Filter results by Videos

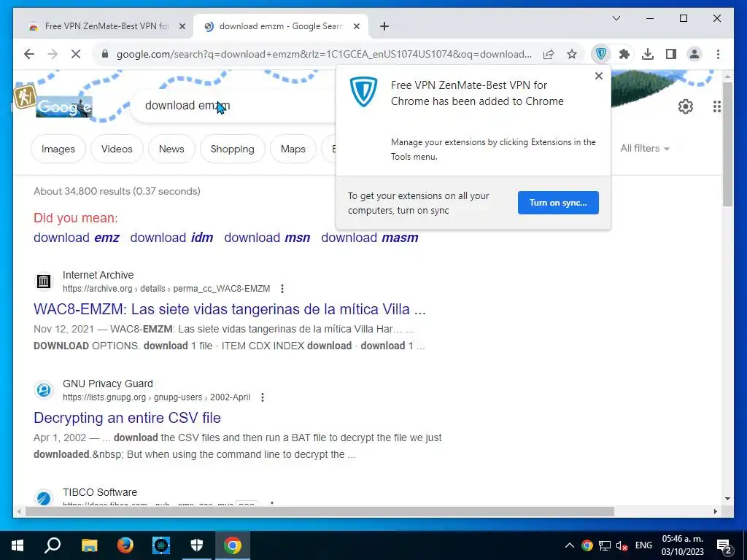pos(117,149)
